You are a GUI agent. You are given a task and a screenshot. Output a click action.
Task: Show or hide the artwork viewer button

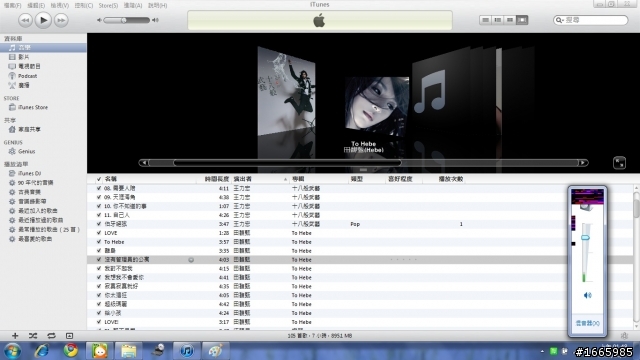point(69,336)
